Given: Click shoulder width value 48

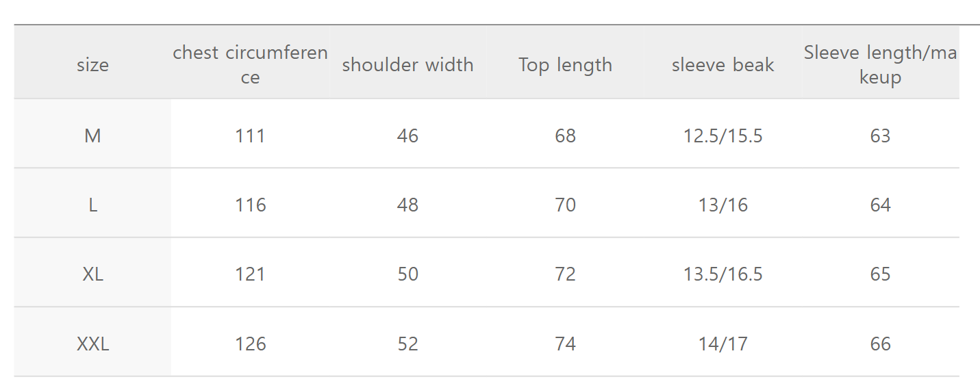Looking at the screenshot, I should (x=407, y=205).
